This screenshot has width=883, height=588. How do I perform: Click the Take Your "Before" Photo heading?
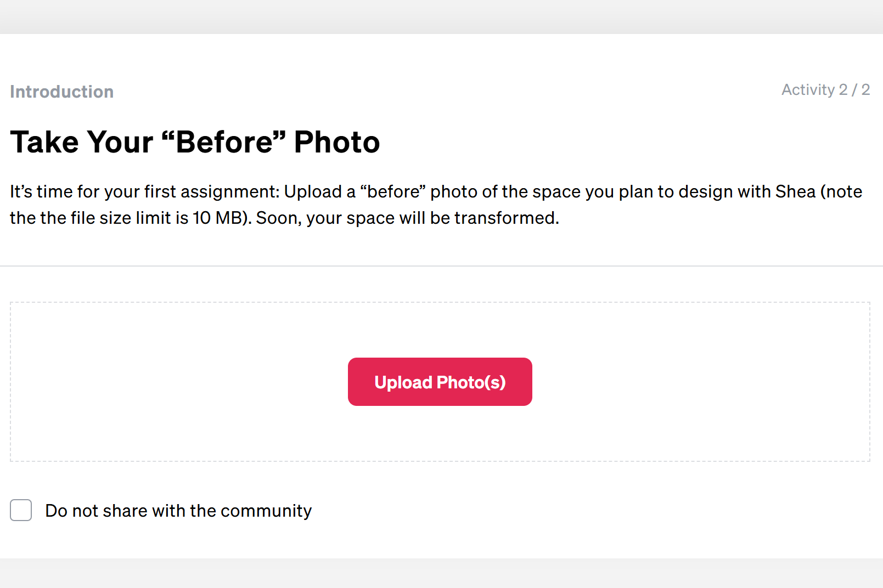[195, 142]
